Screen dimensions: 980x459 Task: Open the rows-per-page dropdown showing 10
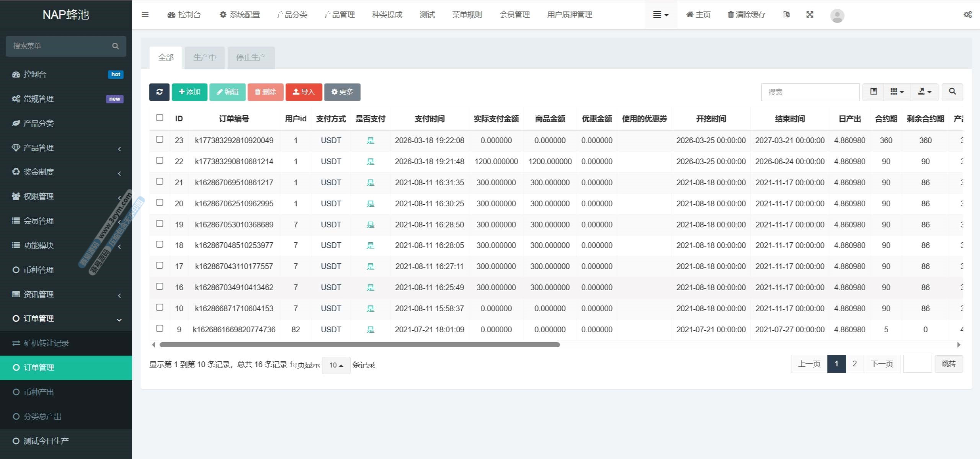coord(336,365)
